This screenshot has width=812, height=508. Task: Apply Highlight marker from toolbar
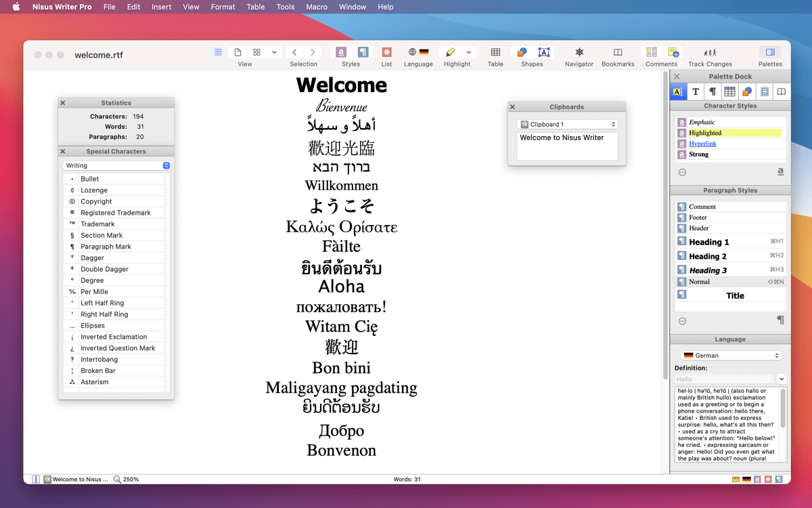(x=450, y=52)
